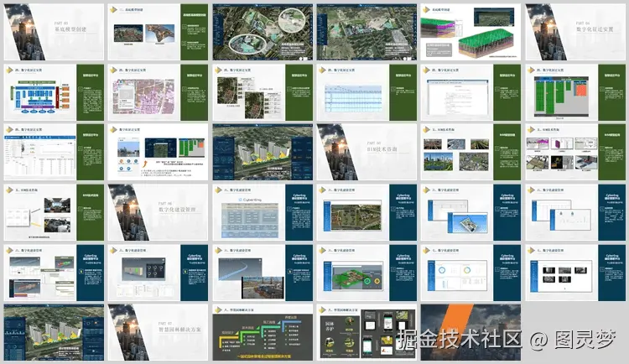
Task: Open the Cyberling slide with satellite site map
Action: point(366,212)
